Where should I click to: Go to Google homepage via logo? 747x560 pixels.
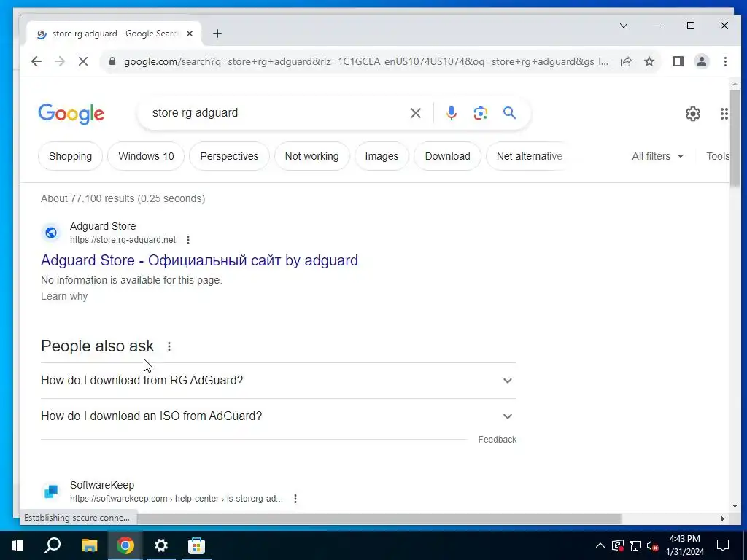(x=71, y=114)
